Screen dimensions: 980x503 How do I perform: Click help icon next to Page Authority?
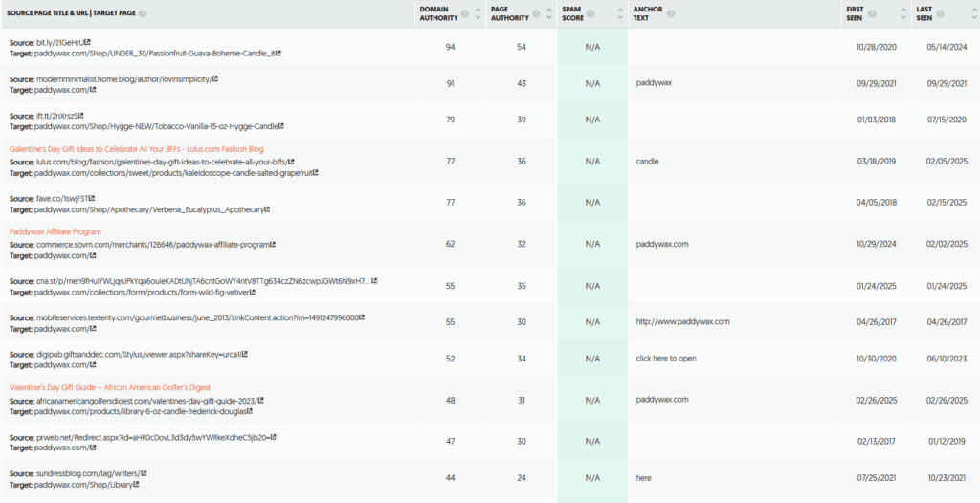[536, 13]
